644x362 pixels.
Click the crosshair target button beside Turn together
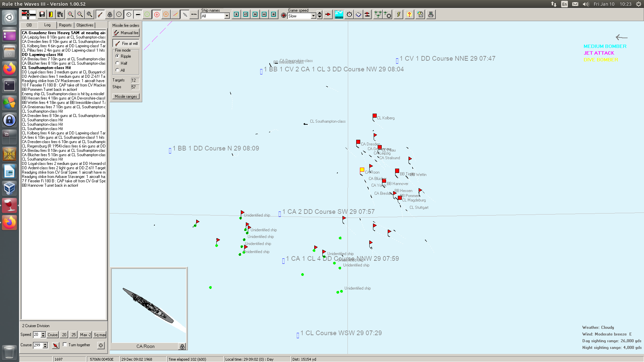(x=101, y=345)
